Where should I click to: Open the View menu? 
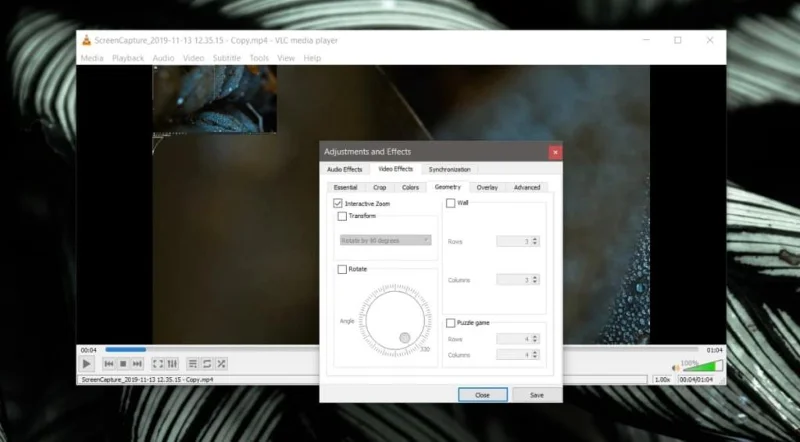click(x=286, y=58)
